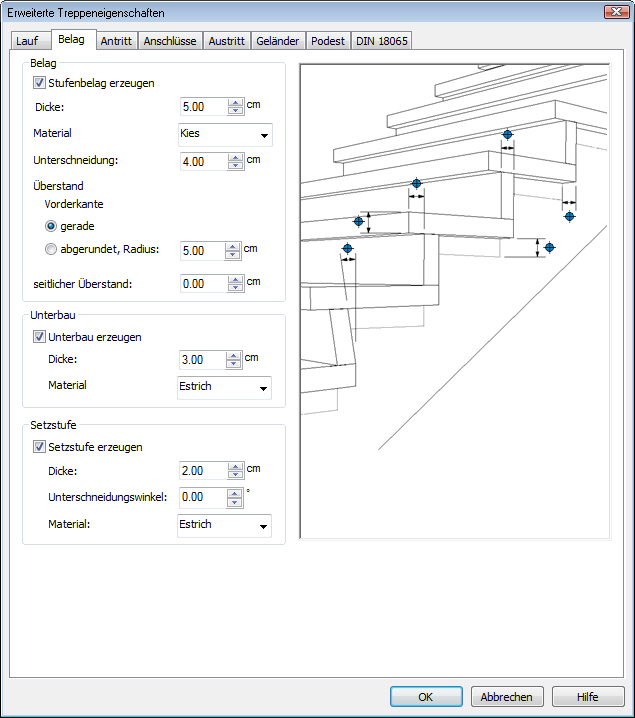Click the seitlicher Überstand value field
Viewport: 635px width, 718px height.
pyautogui.click(x=204, y=284)
